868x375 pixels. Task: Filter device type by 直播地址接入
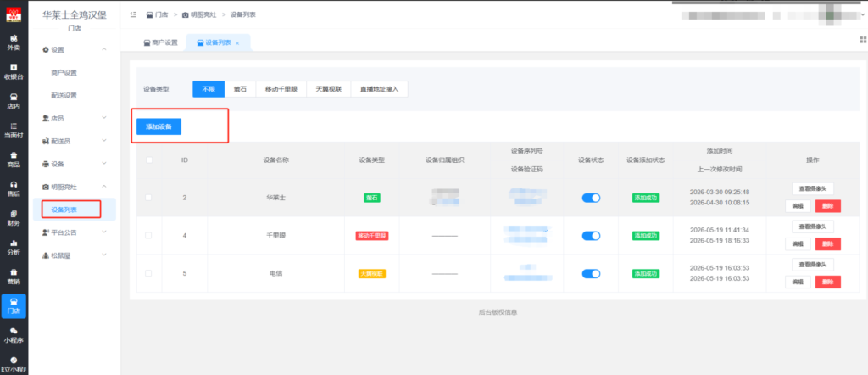point(379,89)
